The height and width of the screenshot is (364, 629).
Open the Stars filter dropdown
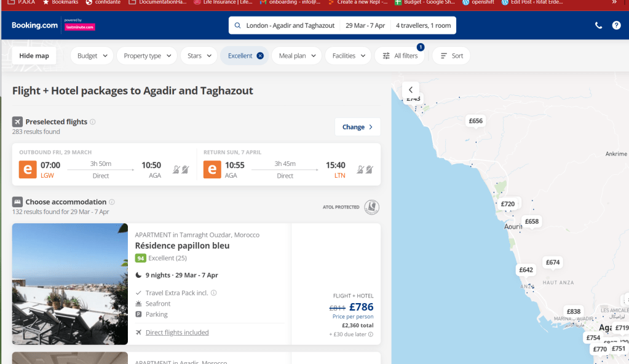[x=199, y=56]
